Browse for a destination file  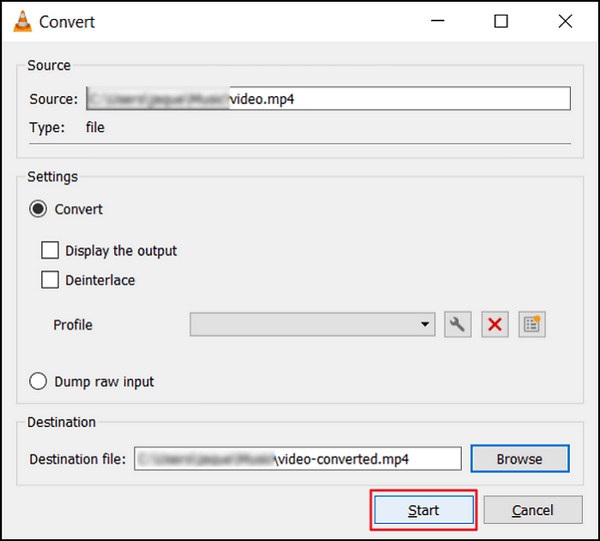(x=519, y=459)
